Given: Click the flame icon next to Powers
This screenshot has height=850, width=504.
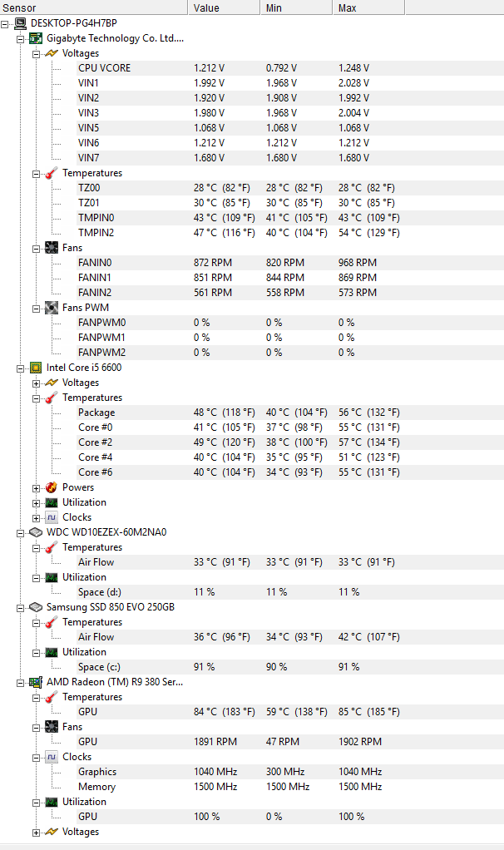Looking at the screenshot, I should pyautogui.click(x=52, y=487).
